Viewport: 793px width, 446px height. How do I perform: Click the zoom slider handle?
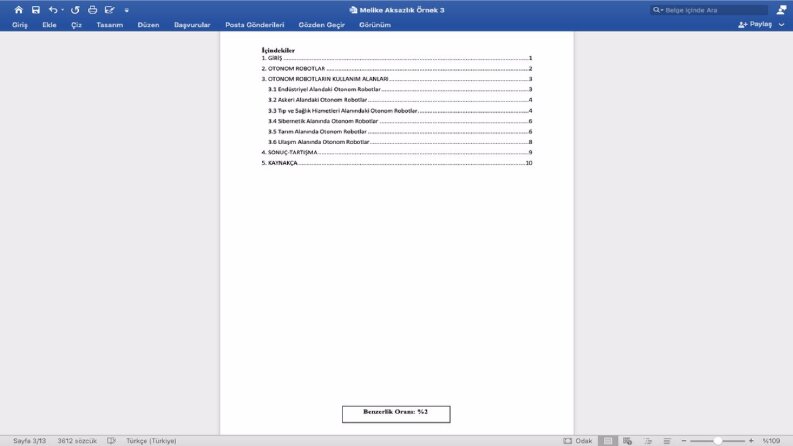pyautogui.click(x=718, y=441)
